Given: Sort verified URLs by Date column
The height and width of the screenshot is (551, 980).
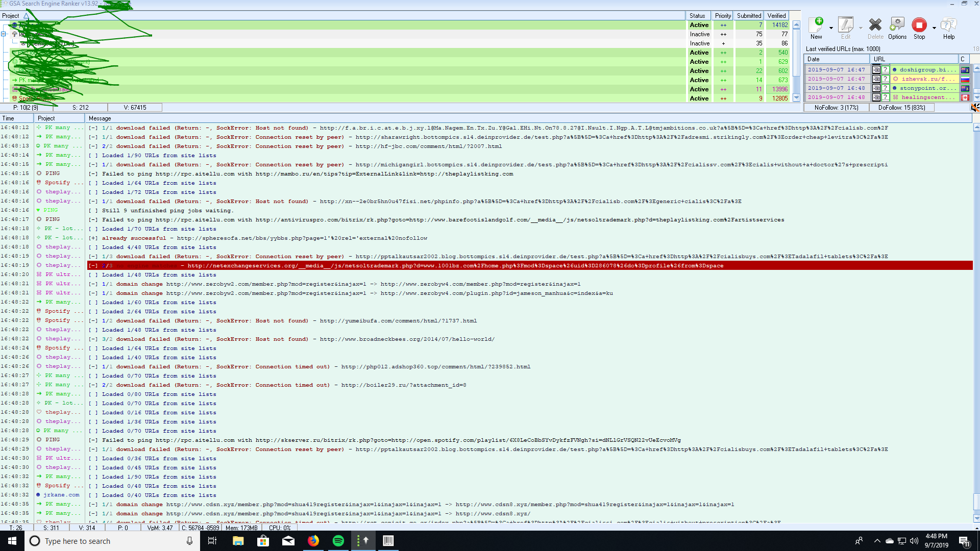Looking at the screenshot, I should [837, 59].
